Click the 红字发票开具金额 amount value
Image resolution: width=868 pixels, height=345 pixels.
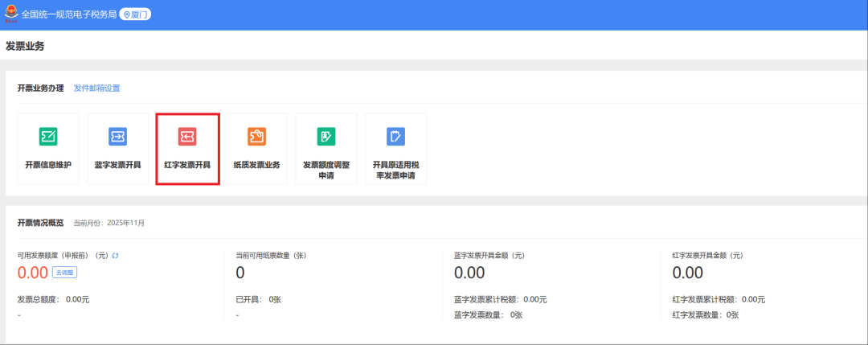[x=687, y=273]
